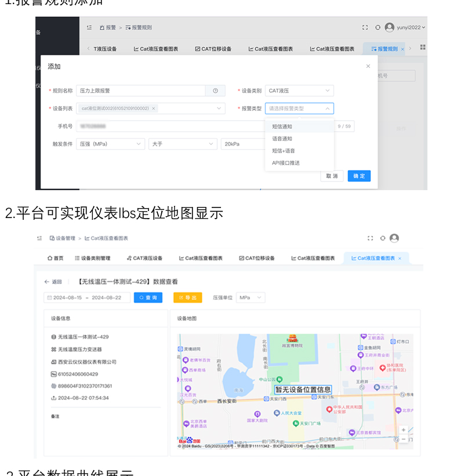Click the grid icon right of tabs

[x=423, y=48]
